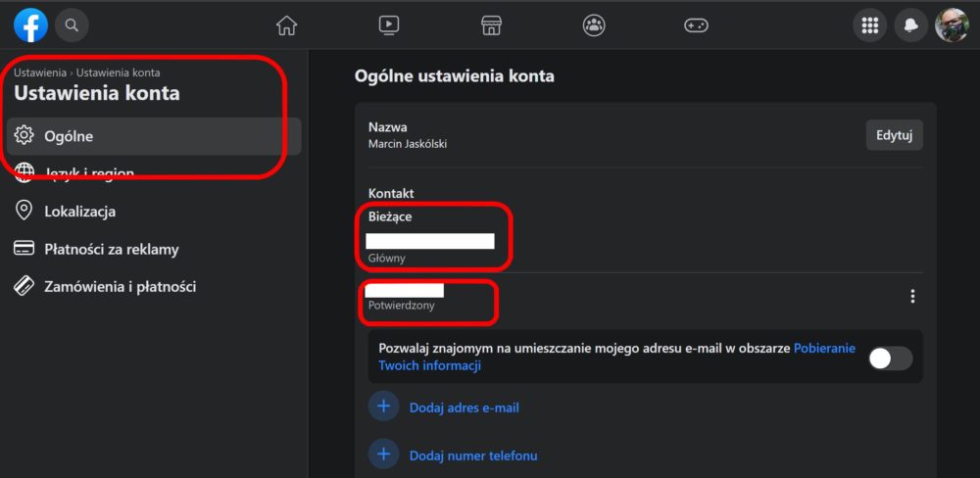This screenshot has width=980, height=478.
Task: Open the nine-dot menu grid icon
Action: click(x=870, y=25)
